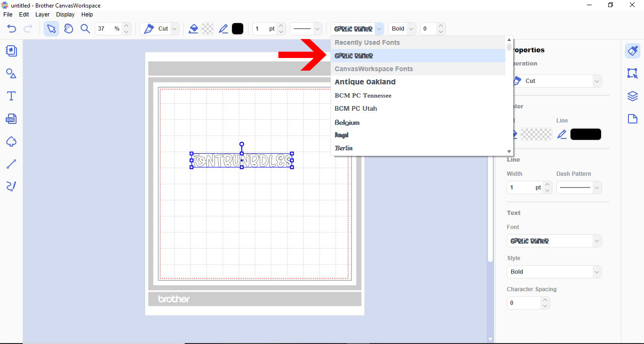Open the Layers panel icon
The height and width of the screenshot is (344, 644).
(633, 96)
